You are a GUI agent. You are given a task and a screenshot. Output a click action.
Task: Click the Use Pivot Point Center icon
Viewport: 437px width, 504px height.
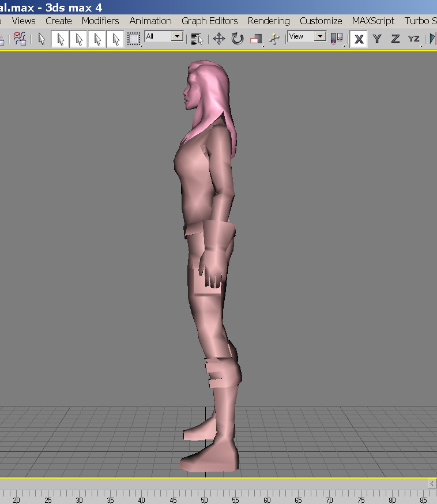[x=337, y=39]
